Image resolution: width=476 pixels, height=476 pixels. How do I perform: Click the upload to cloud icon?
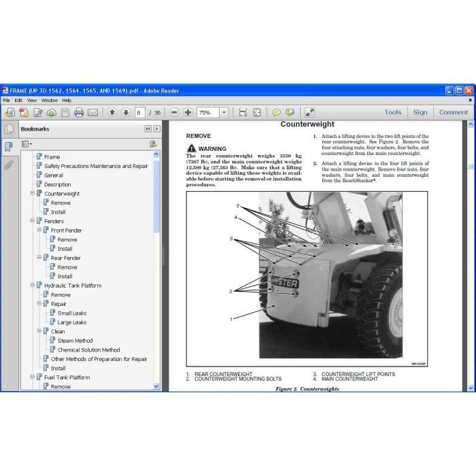pyautogui.click(x=52, y=113)
